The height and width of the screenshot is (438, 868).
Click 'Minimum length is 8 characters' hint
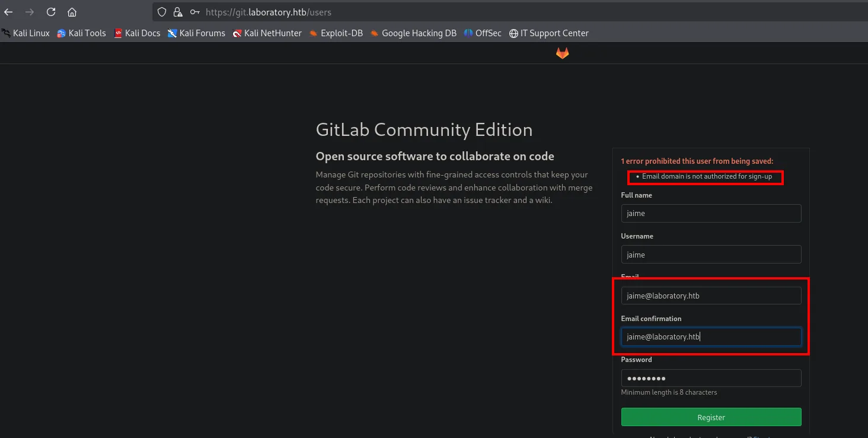click(669, 392)
